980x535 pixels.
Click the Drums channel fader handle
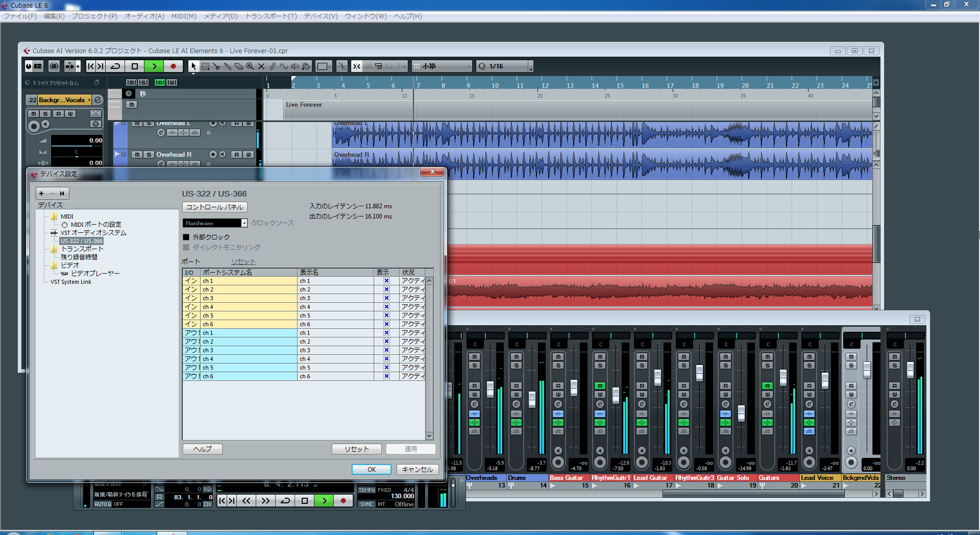click(532, 399)
